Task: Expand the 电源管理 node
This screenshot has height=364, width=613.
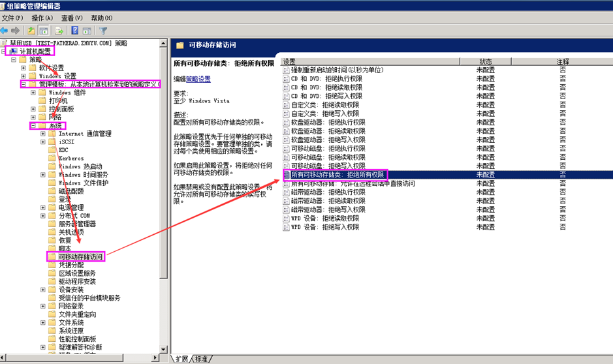Action: coord(43,207)
